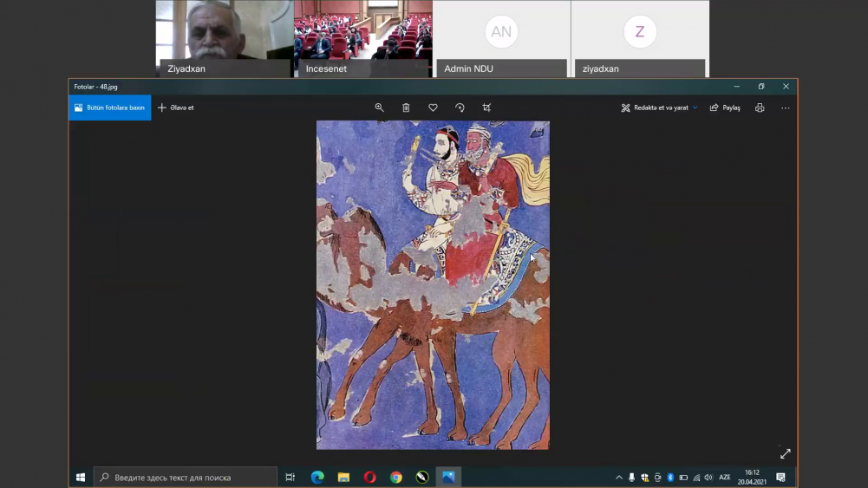
Task: Open Windows Security tray icon
Action: coord(645,478)
